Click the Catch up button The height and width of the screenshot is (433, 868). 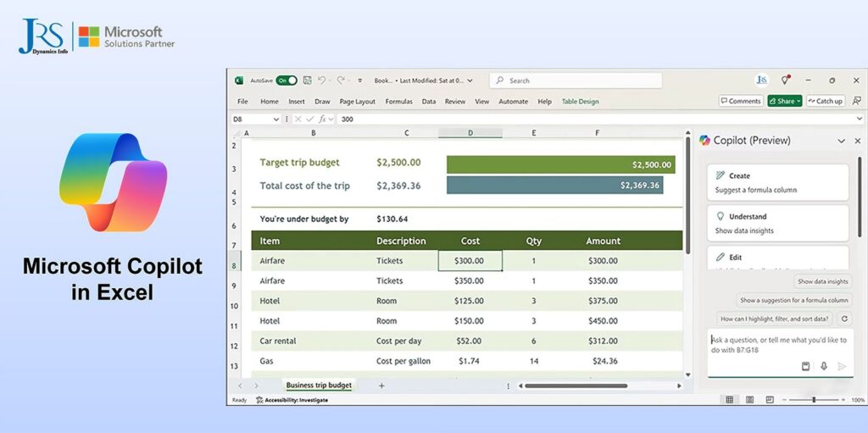(826, 102)
